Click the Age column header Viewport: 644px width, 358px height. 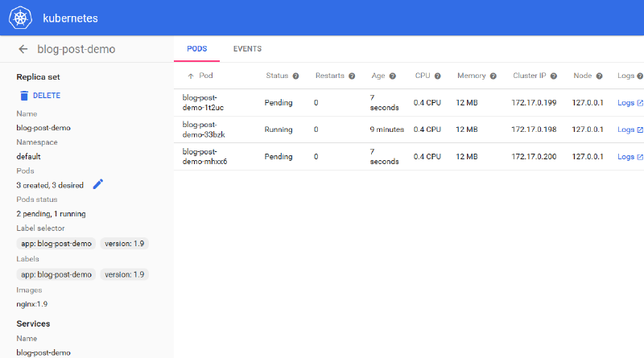(378, 76)
